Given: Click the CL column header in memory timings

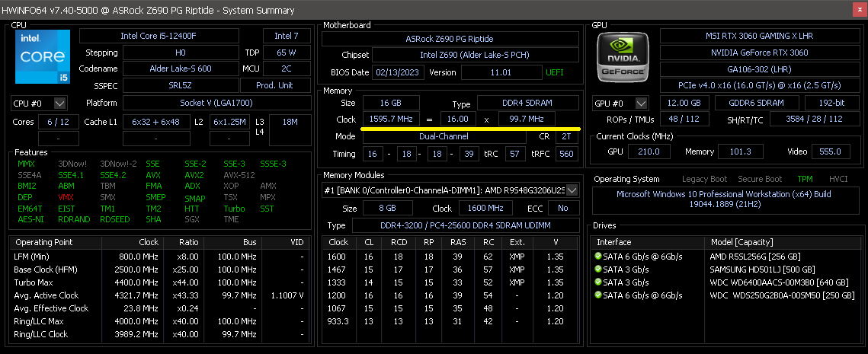Looking at the screenshot, I should pyautogui.click(x=369, y=242).
